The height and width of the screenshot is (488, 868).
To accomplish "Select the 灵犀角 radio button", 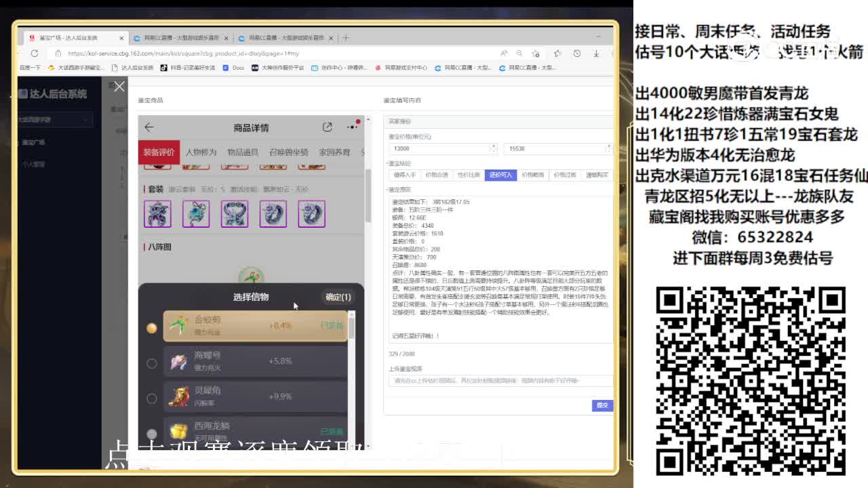I will (x=152, y=399).
